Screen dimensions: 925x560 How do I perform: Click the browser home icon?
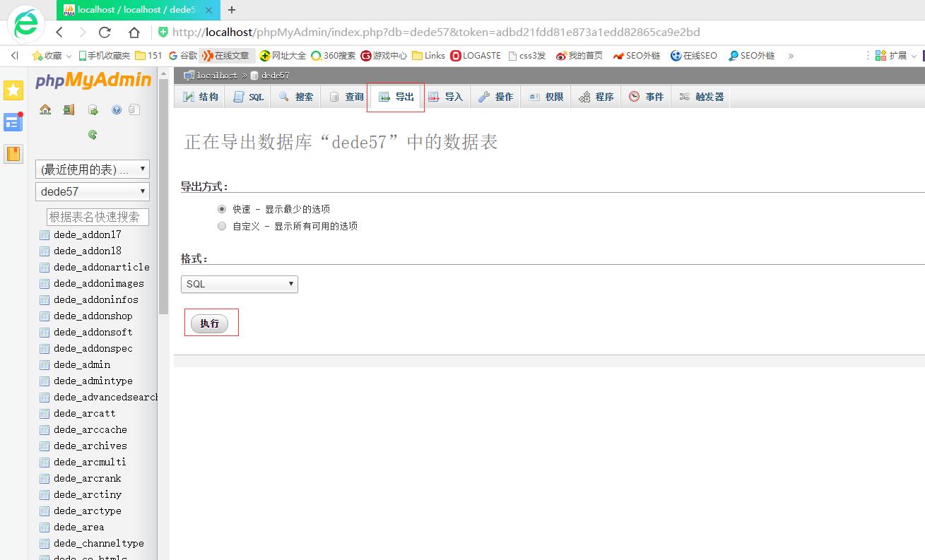pos(134,32)
